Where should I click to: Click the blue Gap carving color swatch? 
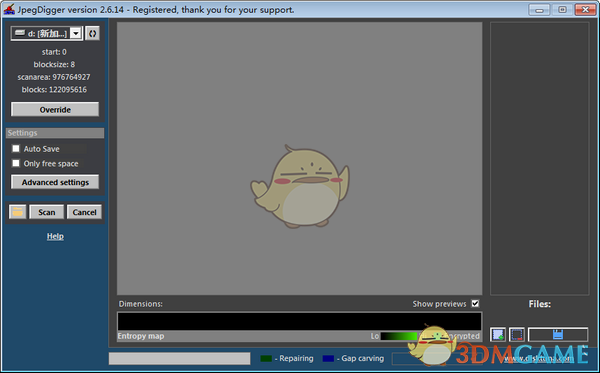tap(328, 358)
